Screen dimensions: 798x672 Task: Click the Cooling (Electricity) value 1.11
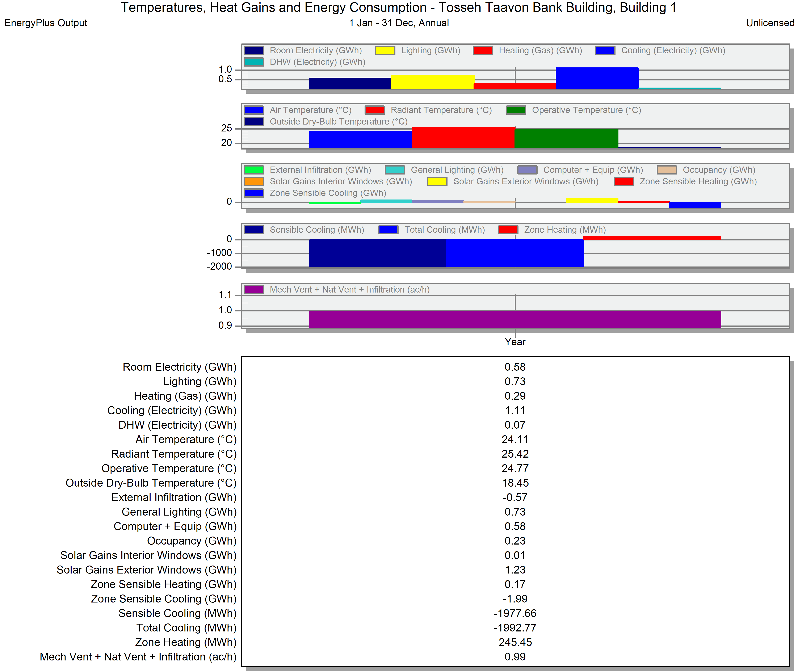tap(515, 411)
